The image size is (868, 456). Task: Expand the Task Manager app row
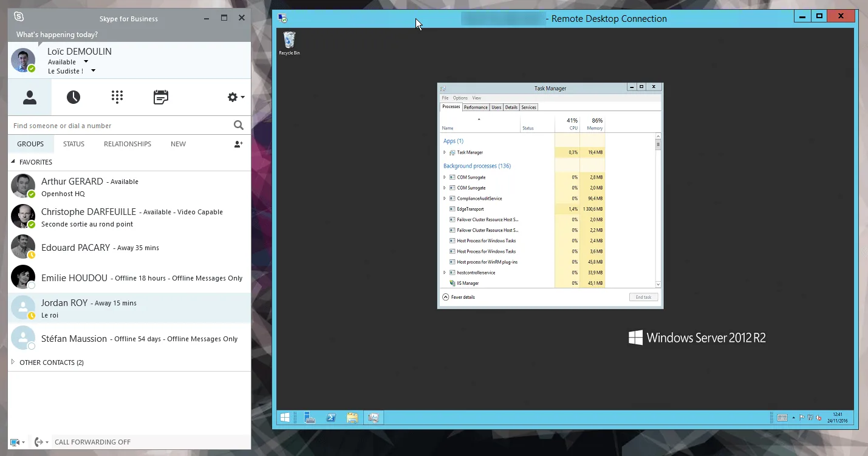pos(445,152)
